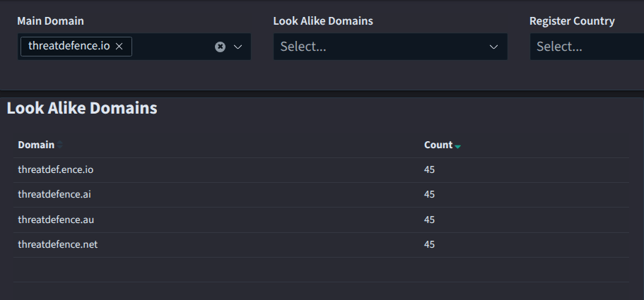Viewport: 644px width, 300px height.
Task: Click the Domain column header text
Action: pyautogui.click(x=36, y=145)
